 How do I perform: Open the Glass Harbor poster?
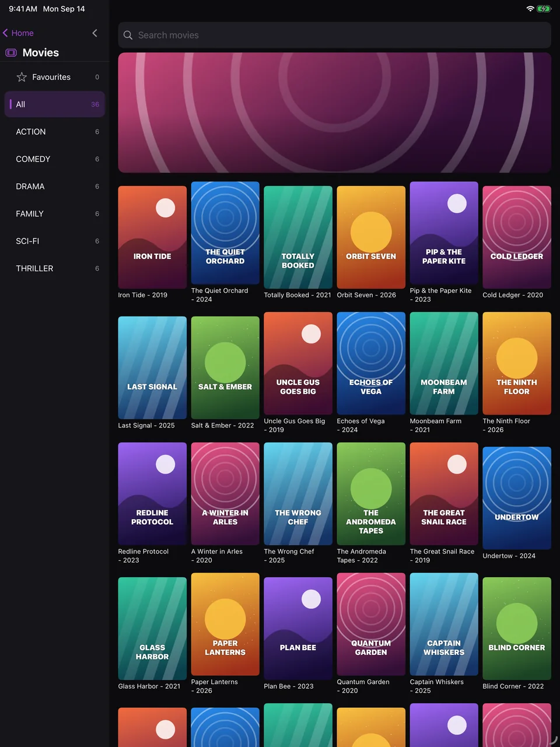152,629
